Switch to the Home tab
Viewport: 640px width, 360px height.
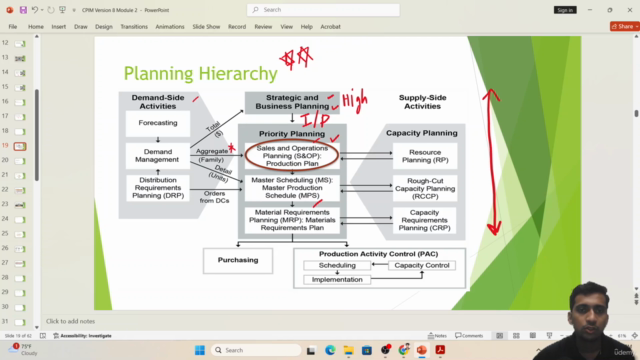pyautogui.click(x=36, y=27)
